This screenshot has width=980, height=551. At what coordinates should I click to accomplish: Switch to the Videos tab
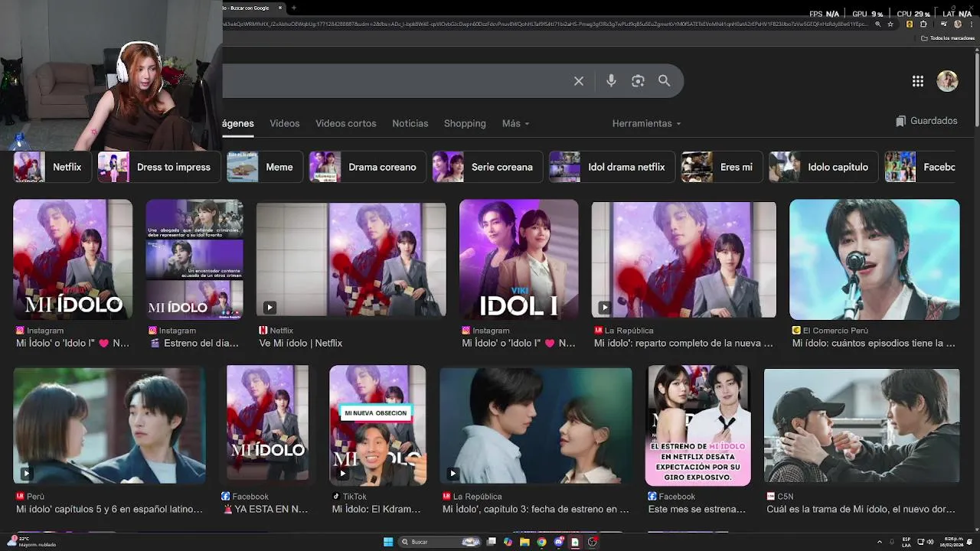tap(285, 123)
